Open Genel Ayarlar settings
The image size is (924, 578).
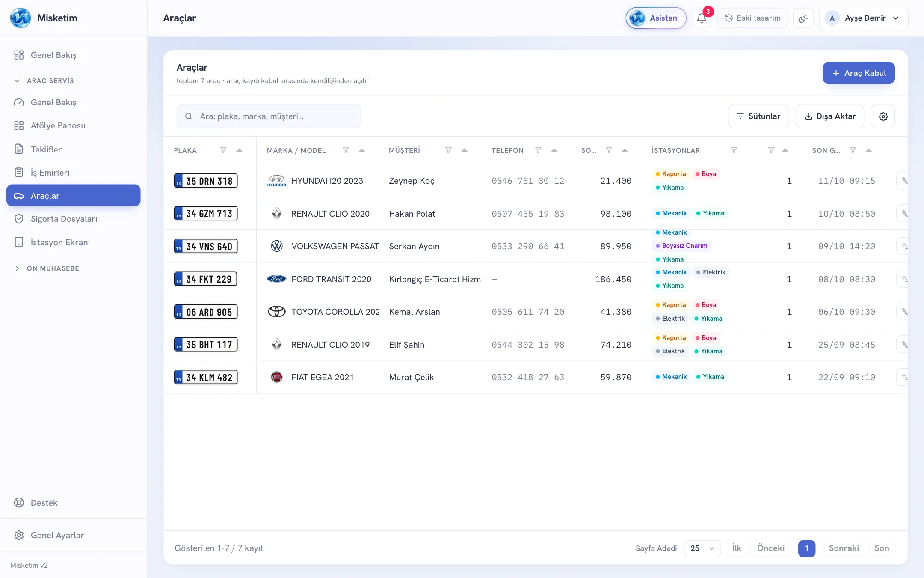click(x=74, y=535)
